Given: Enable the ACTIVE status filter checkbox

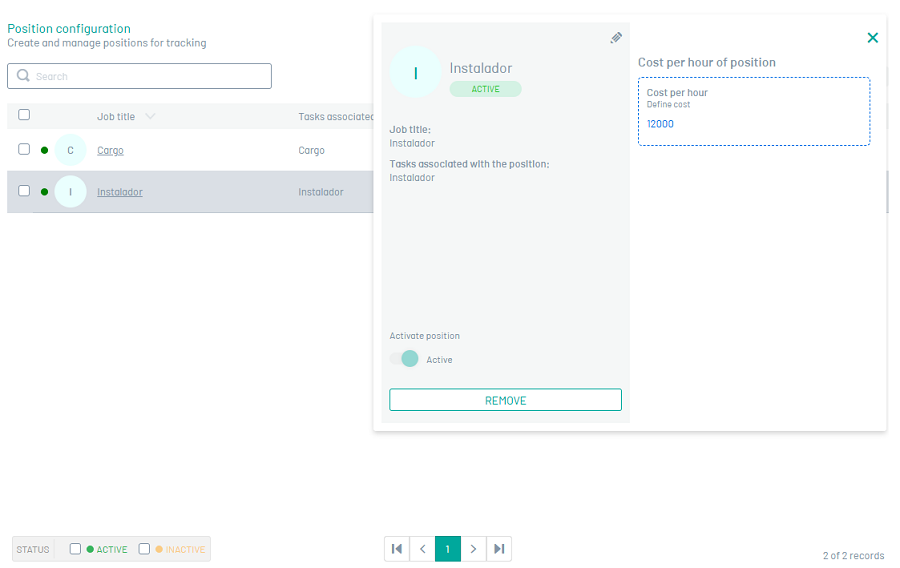Looking at the screenshot, I should point(75,549).
